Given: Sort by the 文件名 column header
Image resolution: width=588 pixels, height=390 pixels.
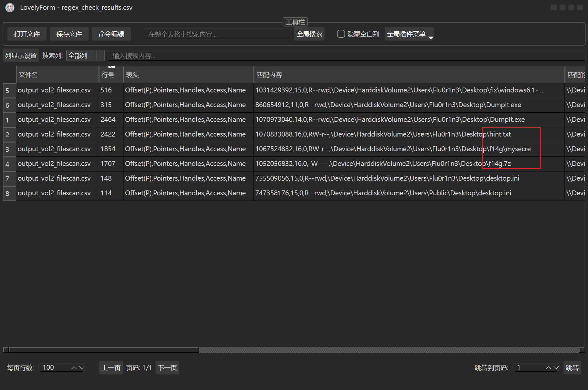Looking at the screenshot, I should pyautogui.click(x=57, y=75).
